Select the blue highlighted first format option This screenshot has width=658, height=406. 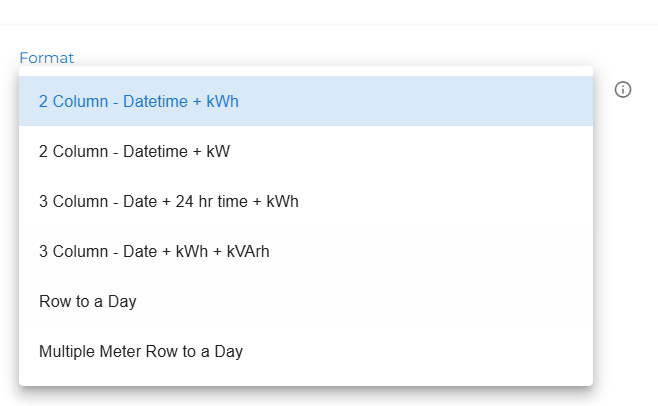point(306,101)
